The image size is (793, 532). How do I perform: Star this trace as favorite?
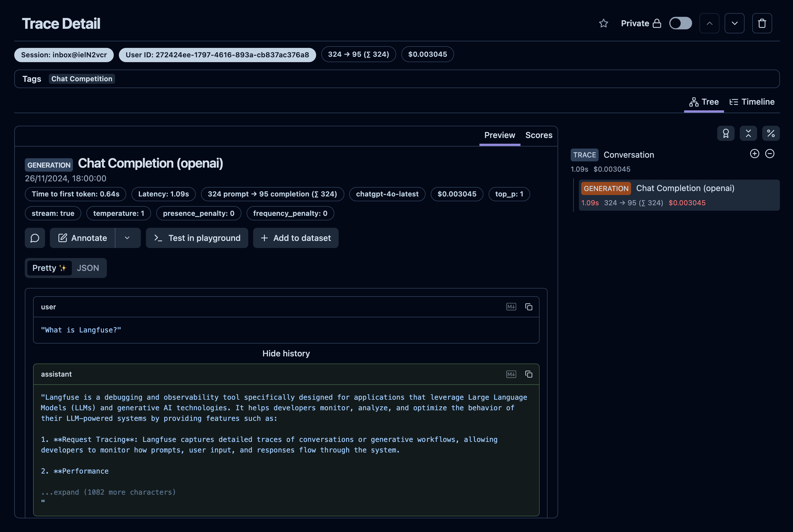604,23
